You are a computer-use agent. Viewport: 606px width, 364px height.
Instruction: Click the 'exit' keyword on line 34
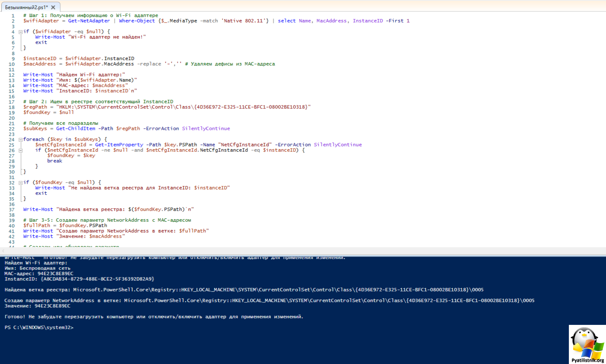point(41,193)
